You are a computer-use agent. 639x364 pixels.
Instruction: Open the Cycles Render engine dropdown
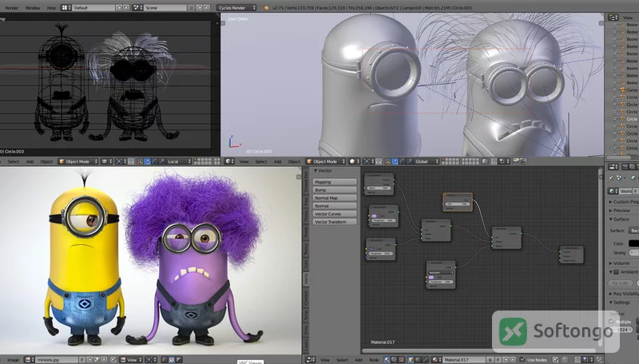point(236,8)
